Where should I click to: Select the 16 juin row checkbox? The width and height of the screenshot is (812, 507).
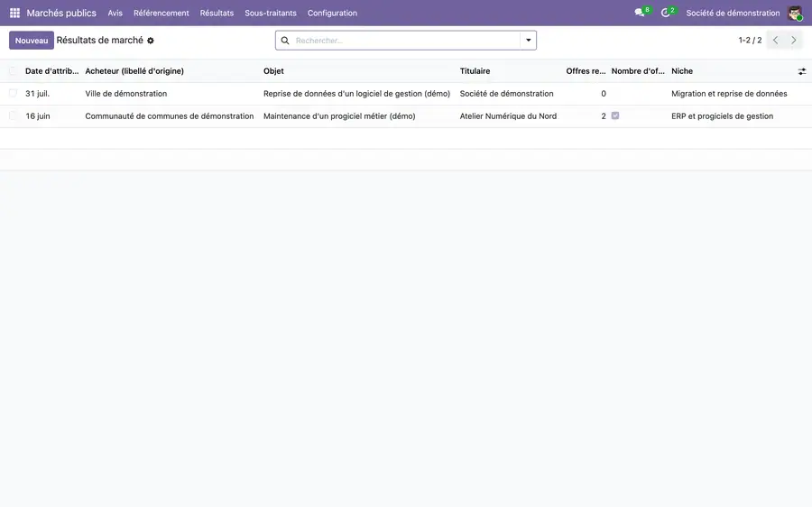coord(13,116)
